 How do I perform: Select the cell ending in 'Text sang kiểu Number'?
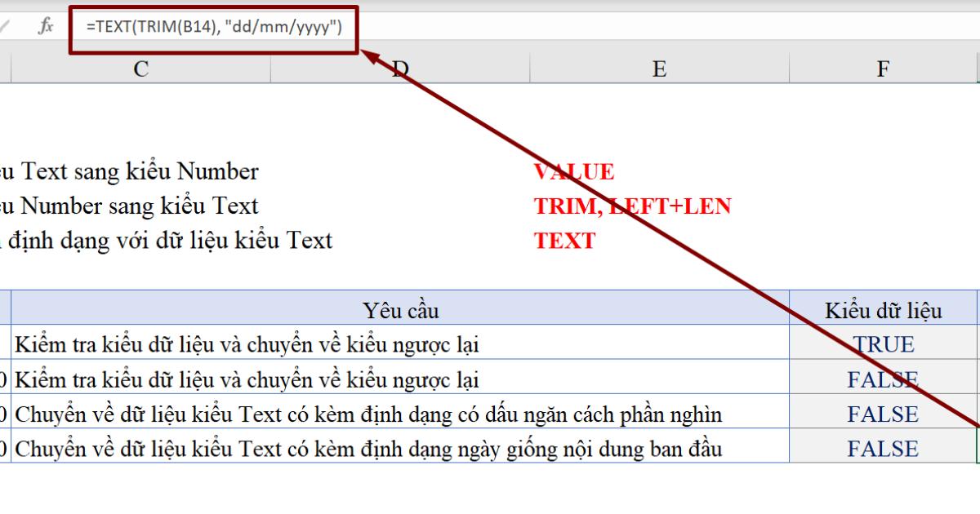tap(131, 172)
